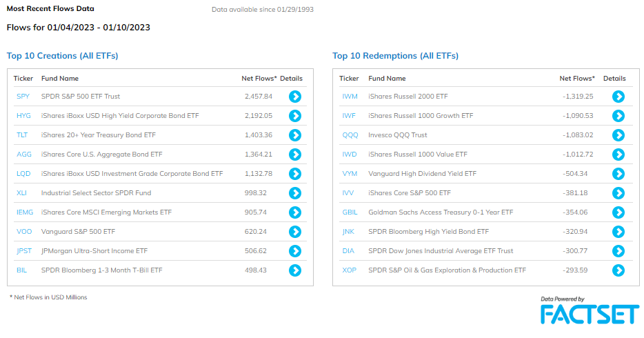Open details arrow for XOP row
The height and width of the screenshot is (338, 644).
pyautogui.click(x=618, y=270)
